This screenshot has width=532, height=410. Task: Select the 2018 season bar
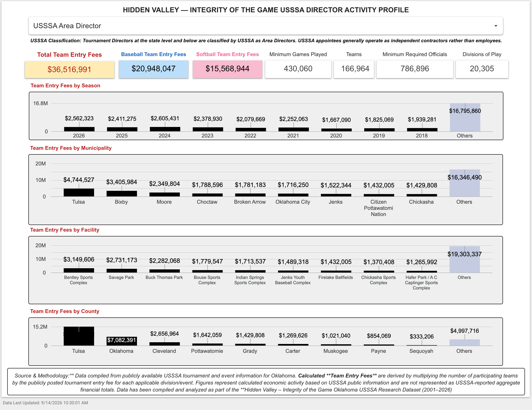[422, 130]
